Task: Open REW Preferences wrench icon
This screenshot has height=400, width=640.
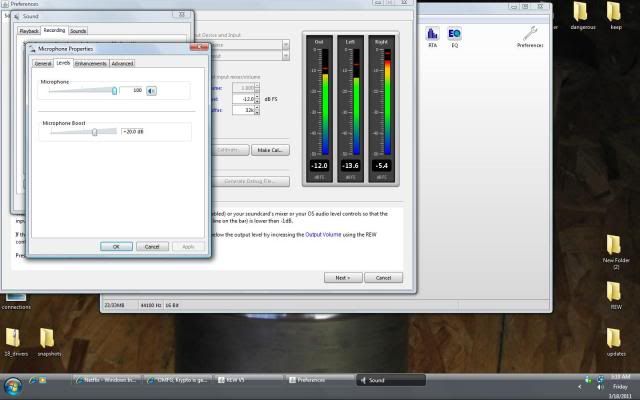Action: coord(530,37)
